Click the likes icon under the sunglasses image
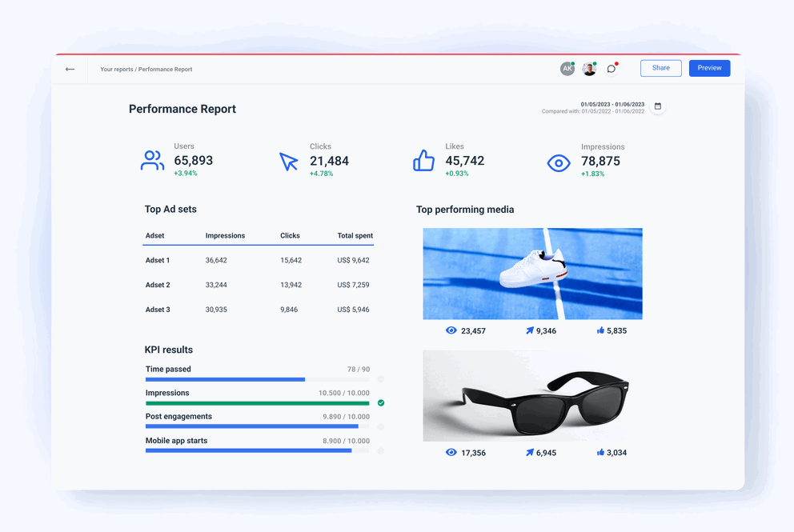The height and width of the screenshot is (532, 794). pos(600,452)
